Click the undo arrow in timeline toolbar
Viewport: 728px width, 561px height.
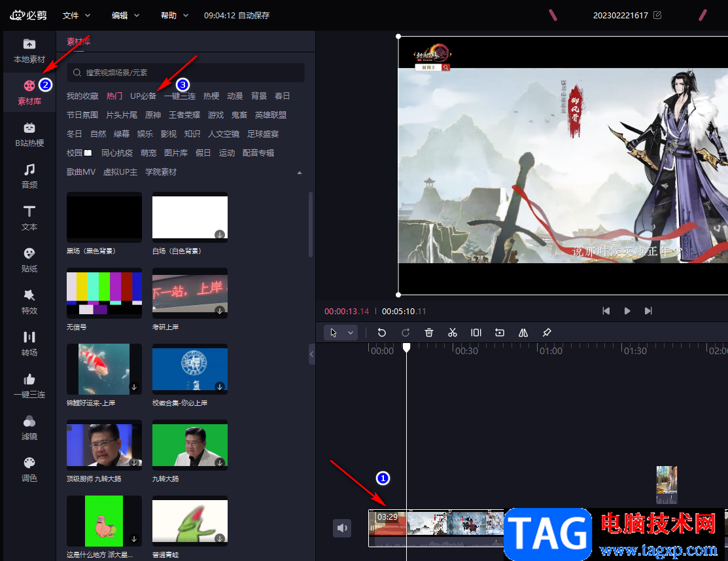[381, 333]
